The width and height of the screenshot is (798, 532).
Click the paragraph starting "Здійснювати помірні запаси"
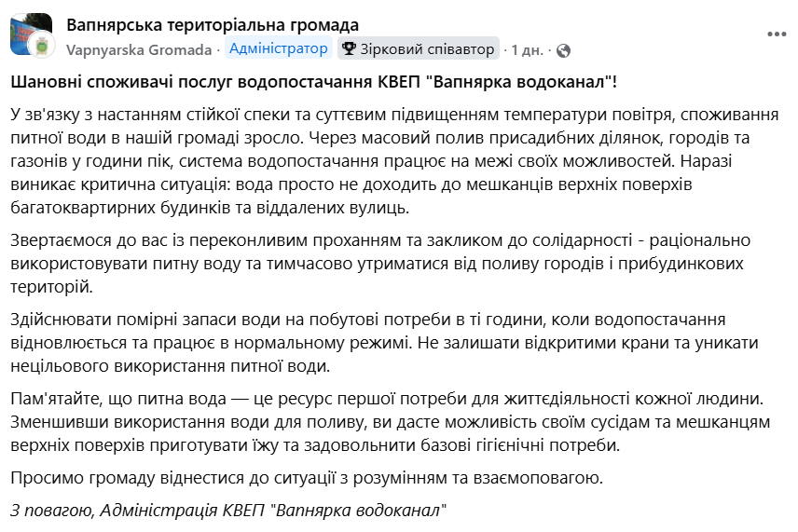384,342
